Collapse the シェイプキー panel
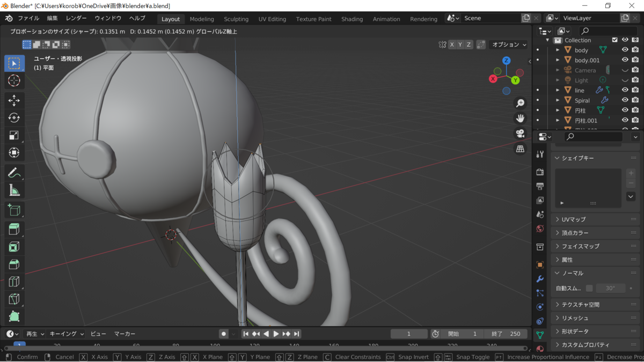 [596, 158]
